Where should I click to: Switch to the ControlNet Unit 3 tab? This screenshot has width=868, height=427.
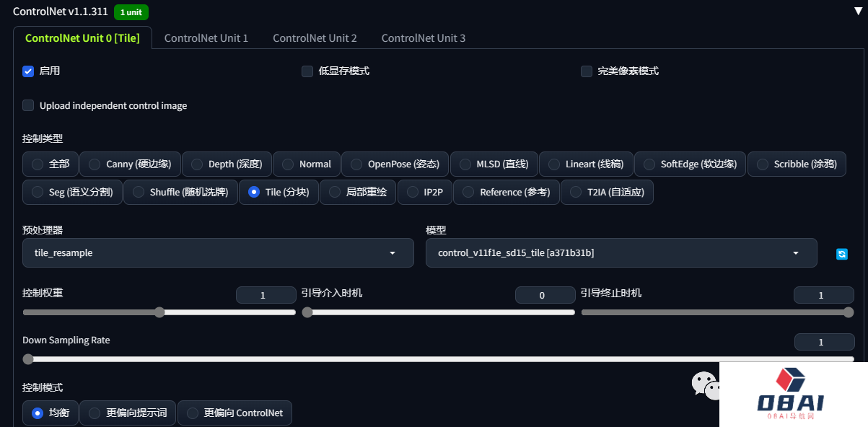[x=424, y=38]
